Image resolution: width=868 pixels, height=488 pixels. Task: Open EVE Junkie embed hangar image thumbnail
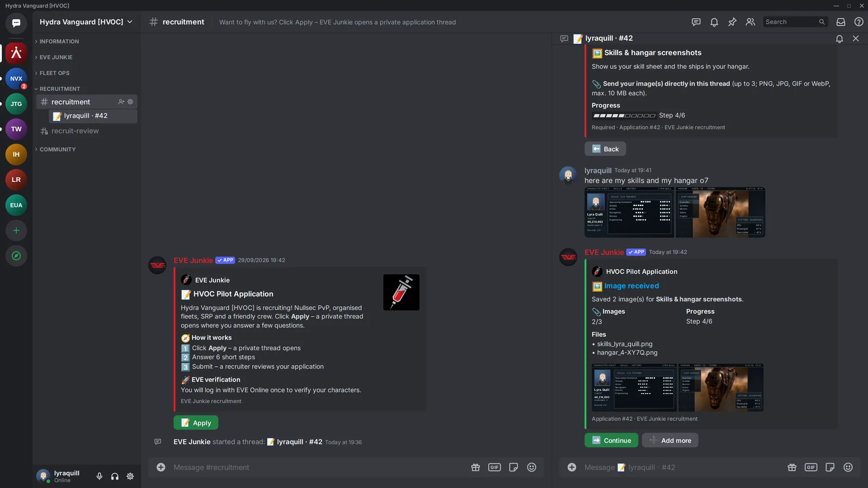721,388
